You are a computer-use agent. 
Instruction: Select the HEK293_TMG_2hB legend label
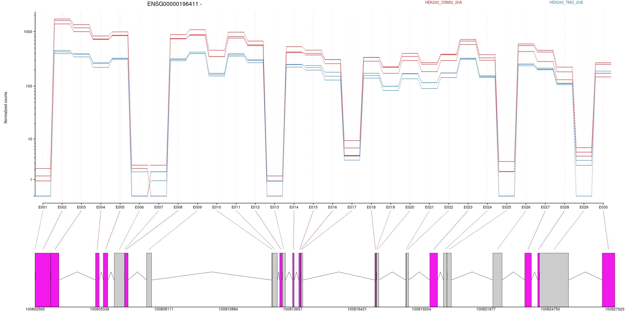pos(566,2)
